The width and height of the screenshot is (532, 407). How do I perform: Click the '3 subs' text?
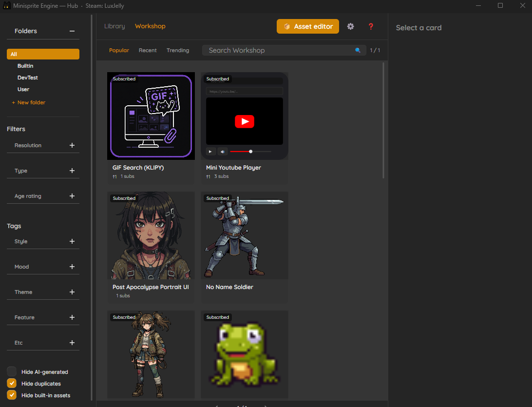[221, 176]
